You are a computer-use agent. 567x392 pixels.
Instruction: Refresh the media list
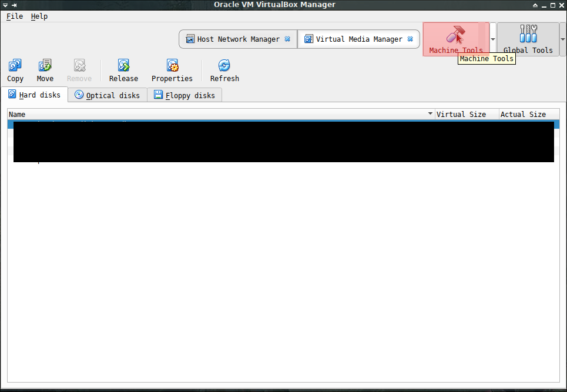(x=224, y=71)
